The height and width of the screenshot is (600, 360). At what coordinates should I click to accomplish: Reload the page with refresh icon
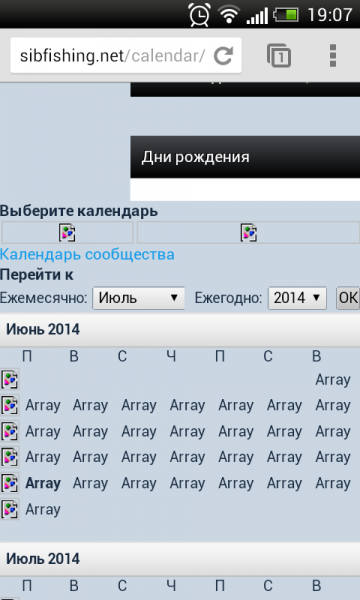pyautogui.click(x=223, y=56)
